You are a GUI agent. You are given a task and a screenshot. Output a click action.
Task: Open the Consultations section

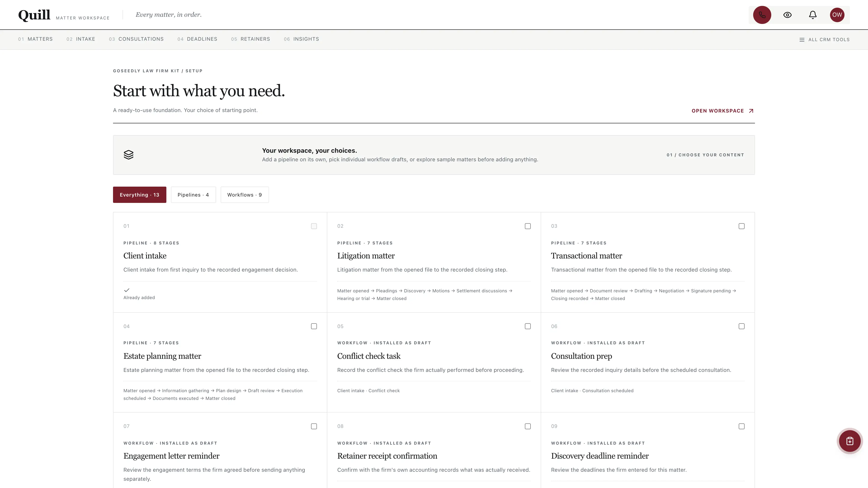[136, 39]
